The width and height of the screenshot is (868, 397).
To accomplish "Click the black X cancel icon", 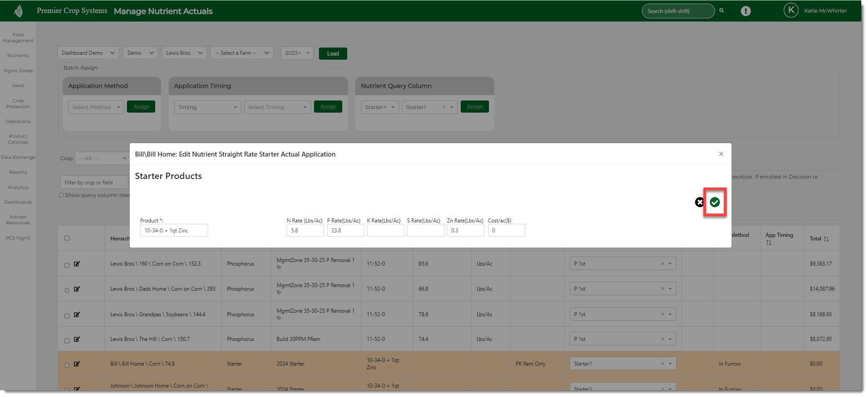I will pos(699,202).
